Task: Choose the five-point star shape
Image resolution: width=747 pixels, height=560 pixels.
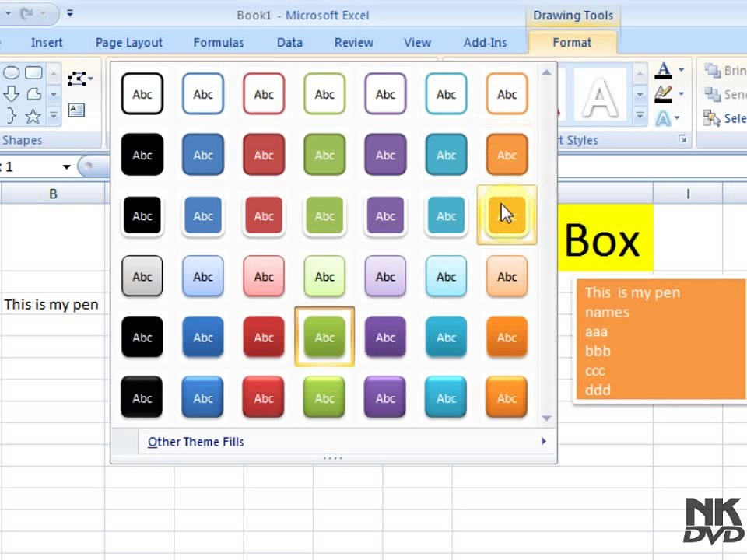Action: click(x=33, y=116)
